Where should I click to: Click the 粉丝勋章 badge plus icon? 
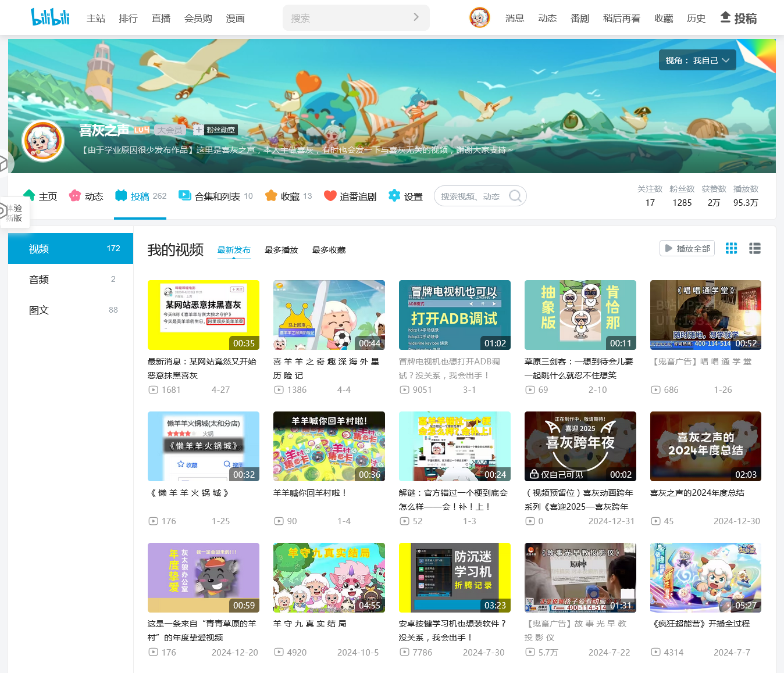click(198, 130)
